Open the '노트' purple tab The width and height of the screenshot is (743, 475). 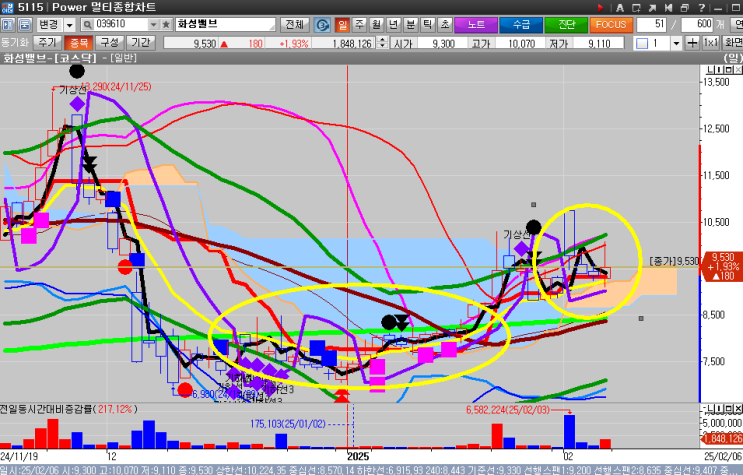pos(476,25)
